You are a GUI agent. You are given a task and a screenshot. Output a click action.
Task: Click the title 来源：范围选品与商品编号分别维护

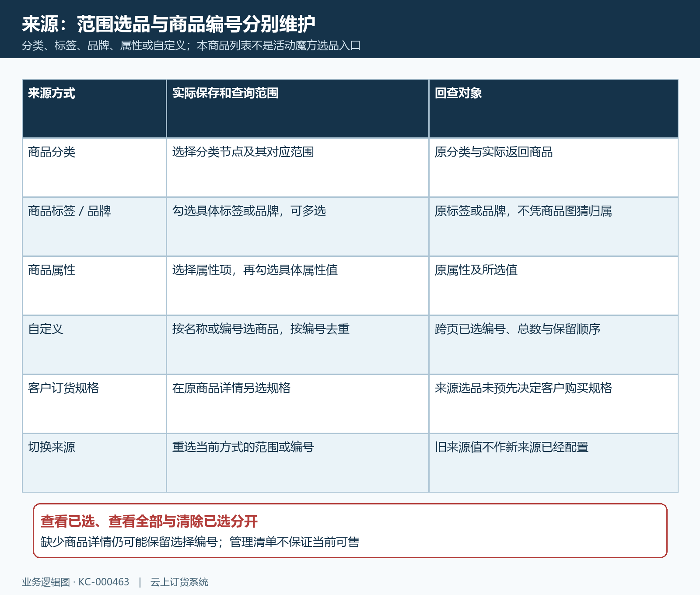point(168,24)
